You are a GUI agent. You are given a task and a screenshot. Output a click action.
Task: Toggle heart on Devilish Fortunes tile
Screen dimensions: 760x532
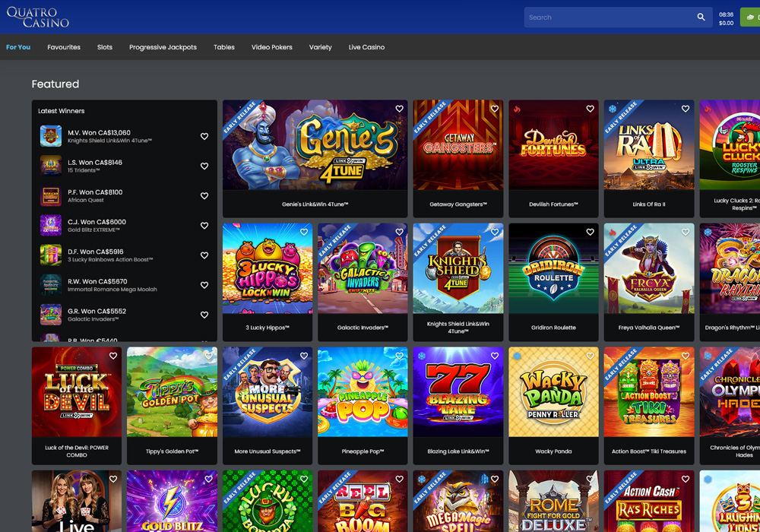click(x=590, y=109)
